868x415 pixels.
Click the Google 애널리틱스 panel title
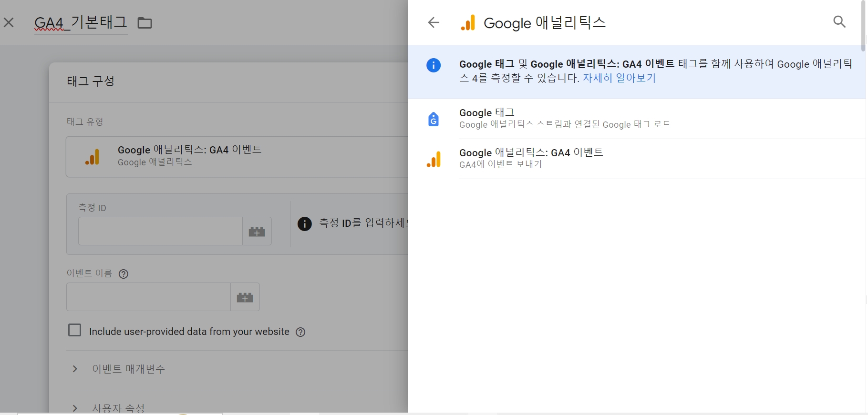545,23
